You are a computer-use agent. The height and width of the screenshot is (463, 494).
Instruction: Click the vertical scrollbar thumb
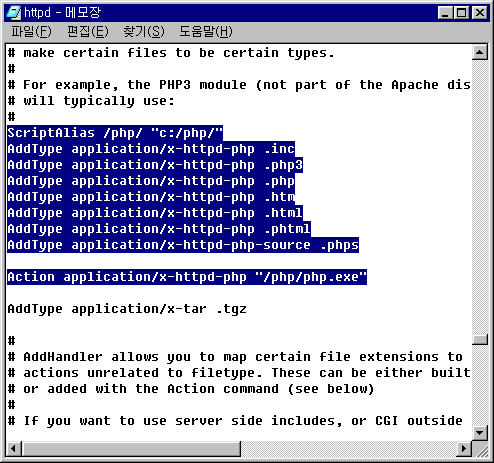480,340
